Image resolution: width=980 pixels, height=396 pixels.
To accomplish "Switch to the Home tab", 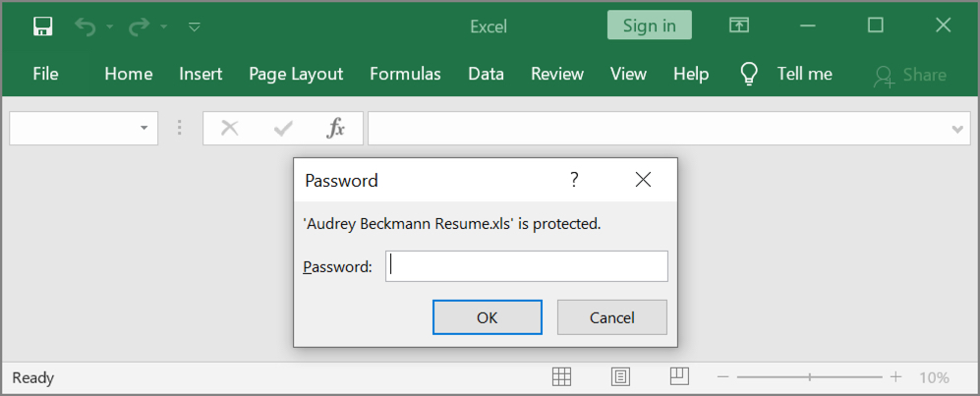I will coord(129,74).
